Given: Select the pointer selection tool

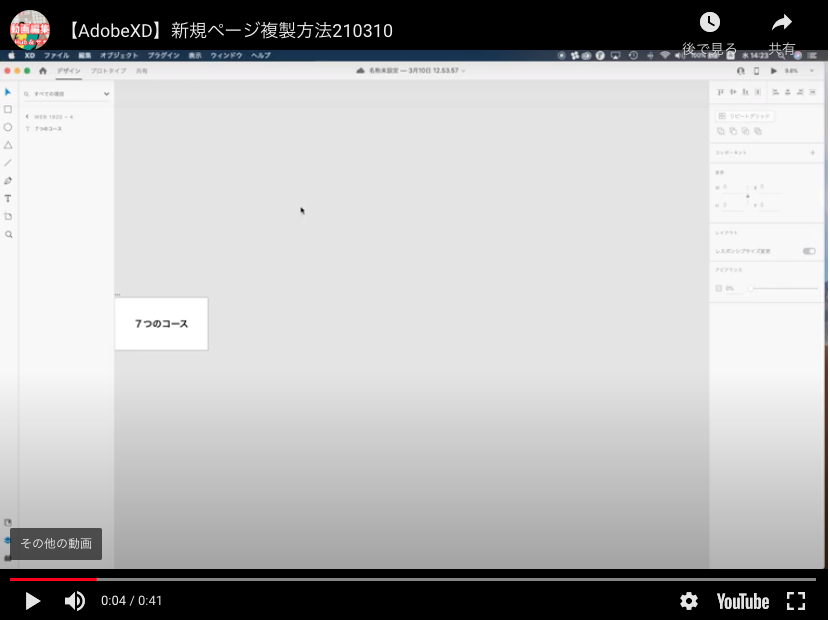Looking at the screenshot, I should pyautogui.click(x=8, y=92).
